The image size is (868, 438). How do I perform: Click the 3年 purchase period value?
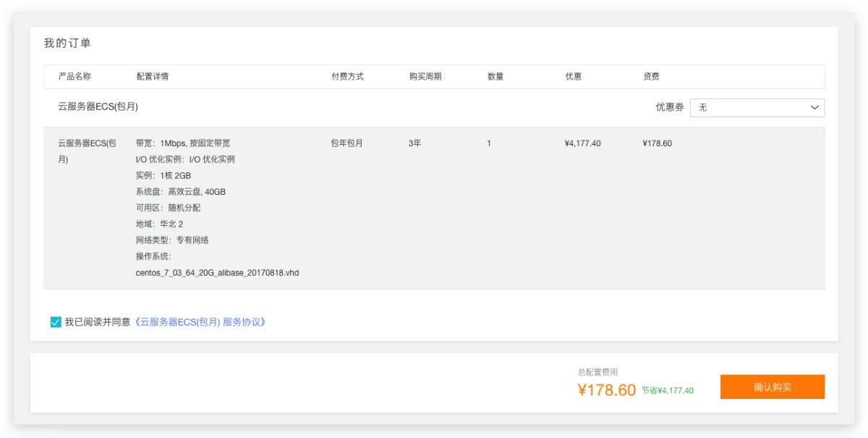point(415,143)
